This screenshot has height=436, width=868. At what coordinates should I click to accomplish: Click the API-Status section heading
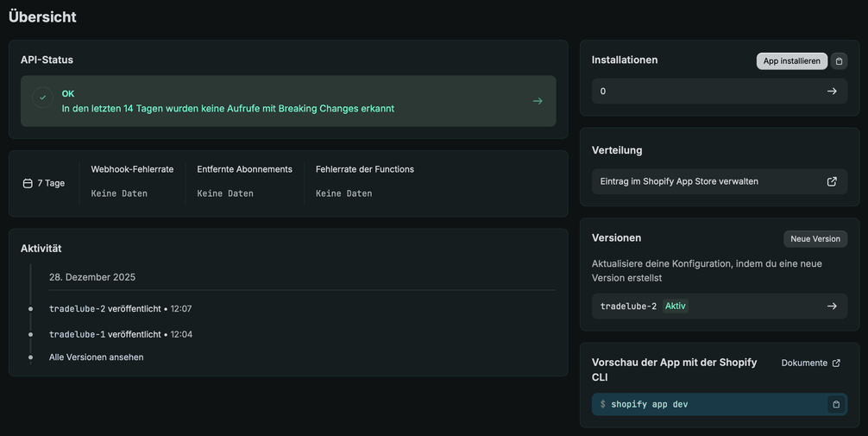coord(47,60)
